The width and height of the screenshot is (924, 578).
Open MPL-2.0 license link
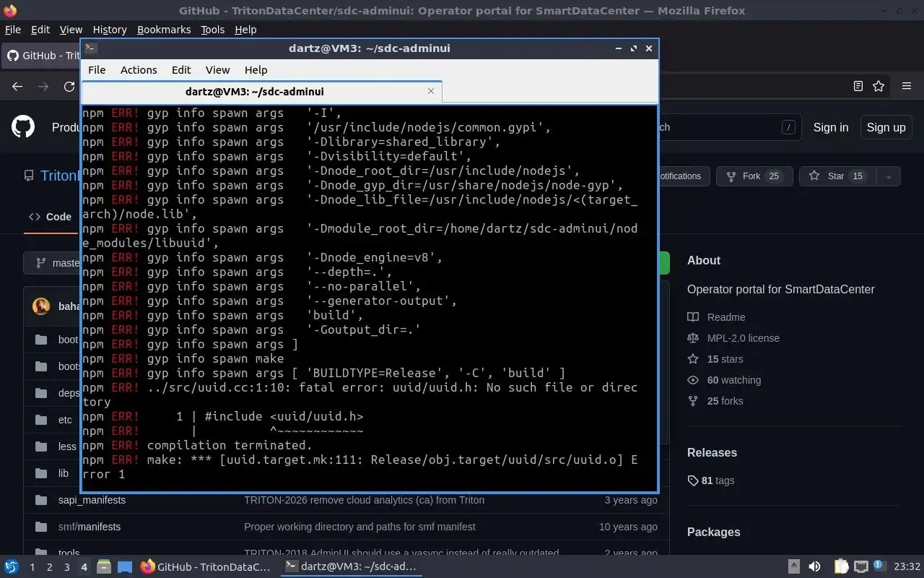tap(744, 338)
